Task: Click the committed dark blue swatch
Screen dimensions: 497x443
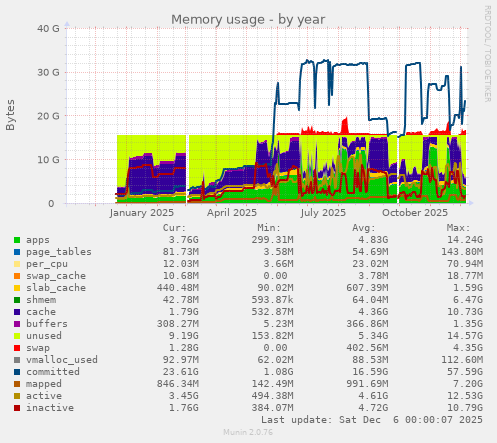Action: [17, 372]
